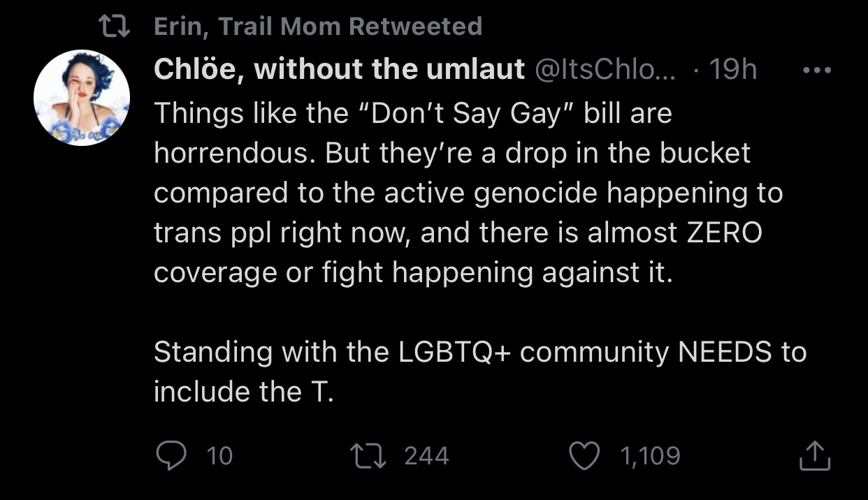The image size is (868, 500).
Task: Click the reply speech bubble icon
Action: 170,456
